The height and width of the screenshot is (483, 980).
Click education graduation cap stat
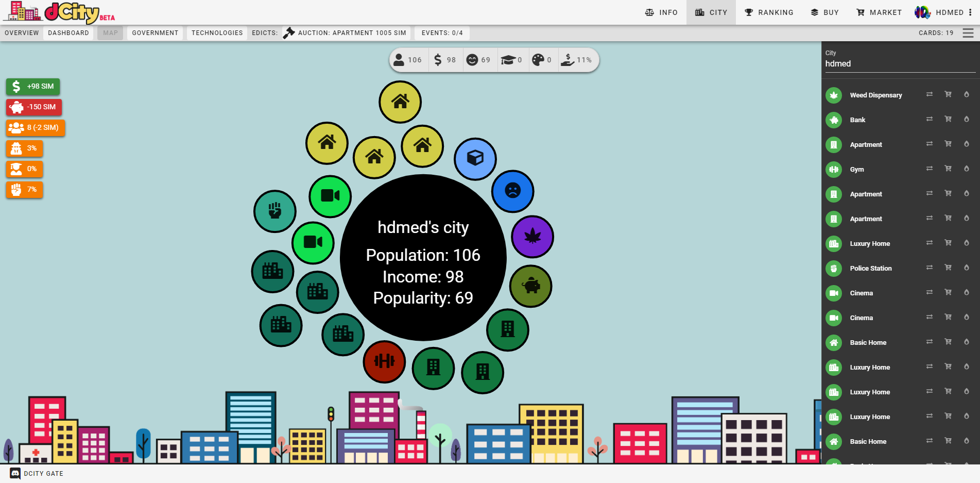pyautogui.click(x=512, y=60)
